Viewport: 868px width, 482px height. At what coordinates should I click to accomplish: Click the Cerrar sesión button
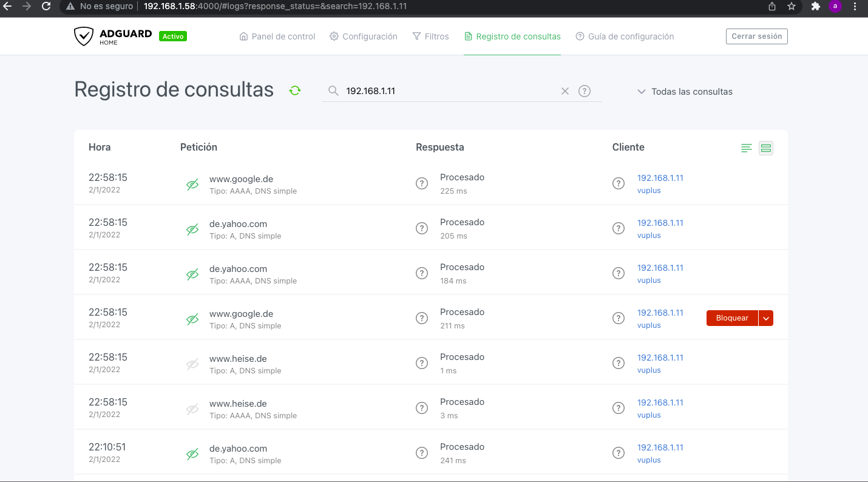(x=756, y=36)
